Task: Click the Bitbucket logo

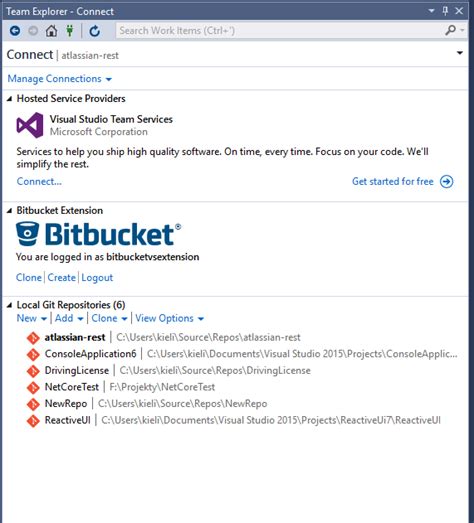Action: pyautogui.click(x=98, y=234)
